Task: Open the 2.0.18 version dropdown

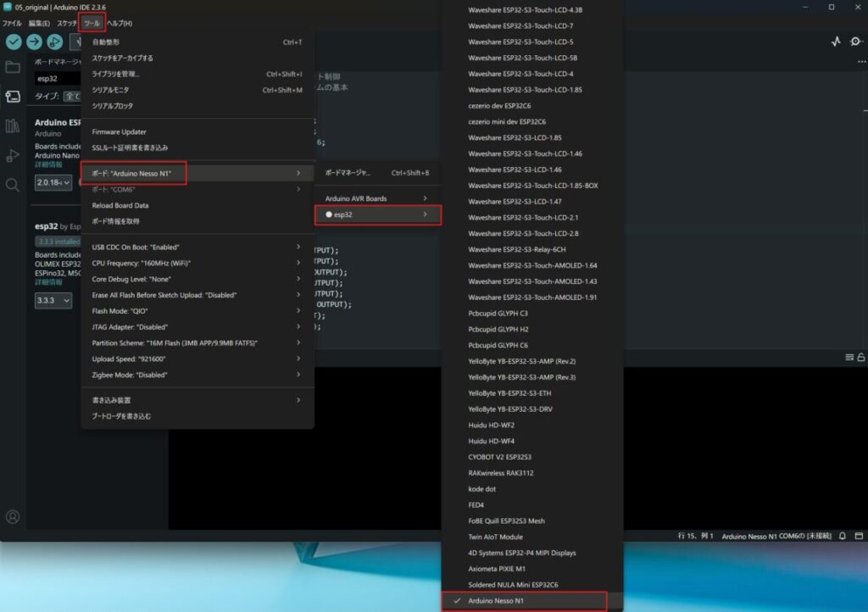Action: click(53, 183)
